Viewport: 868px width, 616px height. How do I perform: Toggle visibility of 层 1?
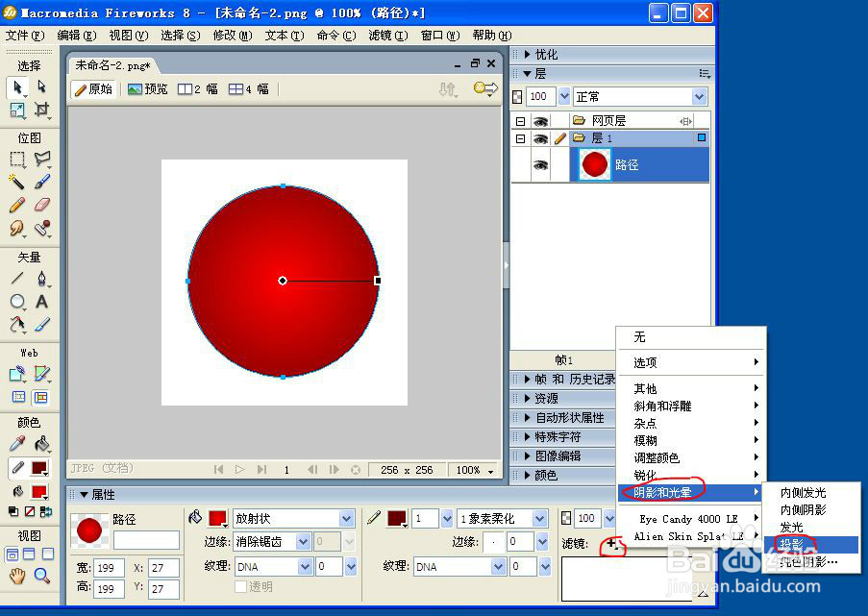pos(540,138)
